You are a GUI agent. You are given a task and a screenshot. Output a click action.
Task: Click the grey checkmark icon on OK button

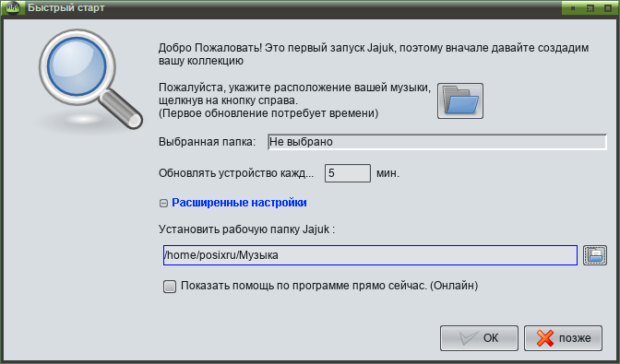469,338
